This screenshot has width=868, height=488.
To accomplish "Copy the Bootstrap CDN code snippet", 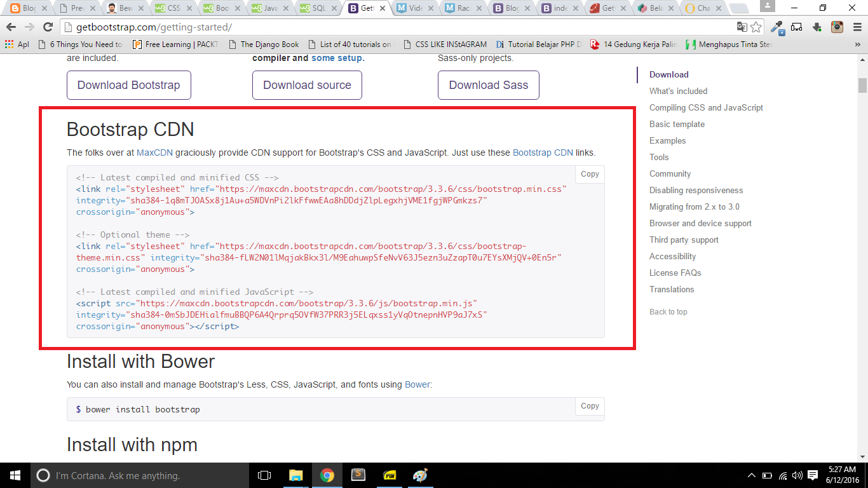I will (x=589, y=174).
